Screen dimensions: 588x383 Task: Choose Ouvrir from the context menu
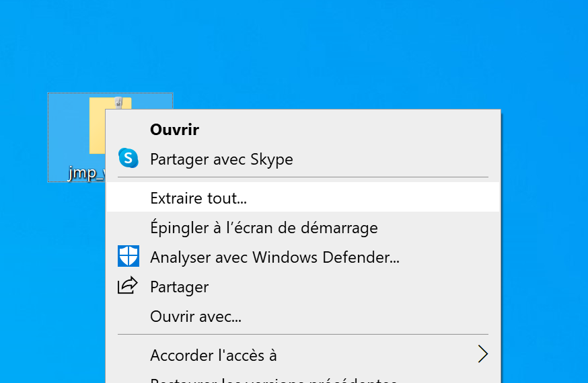[174, 130]
